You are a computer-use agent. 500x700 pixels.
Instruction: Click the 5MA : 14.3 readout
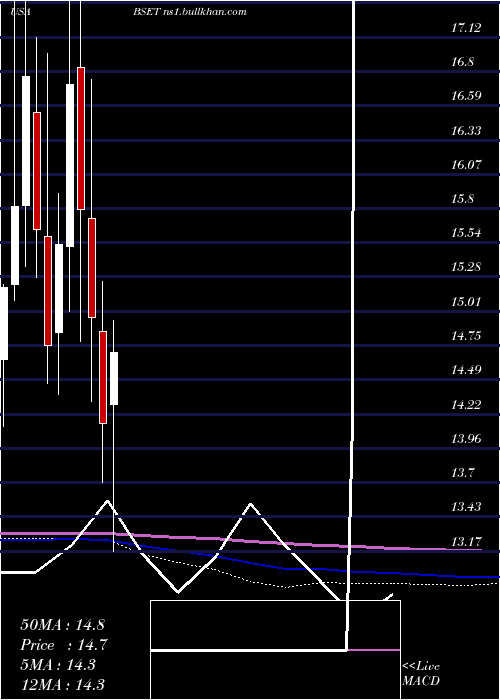point(58,665)
